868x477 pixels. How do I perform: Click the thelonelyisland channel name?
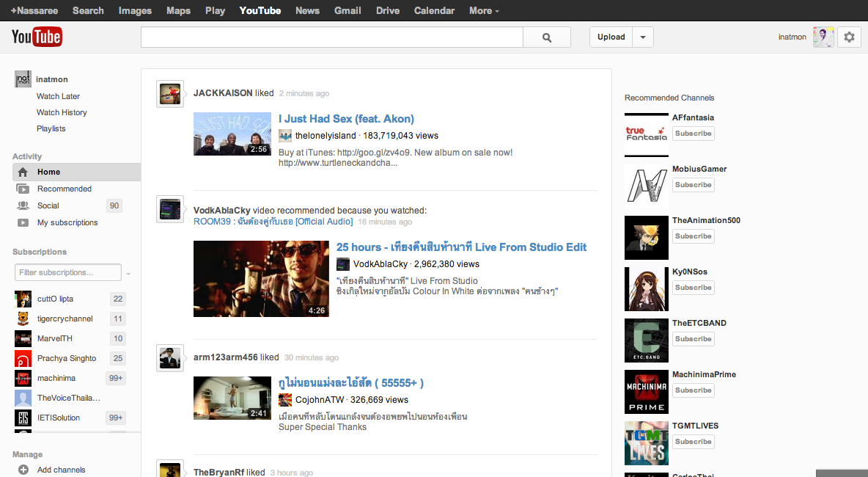(325, 136)
